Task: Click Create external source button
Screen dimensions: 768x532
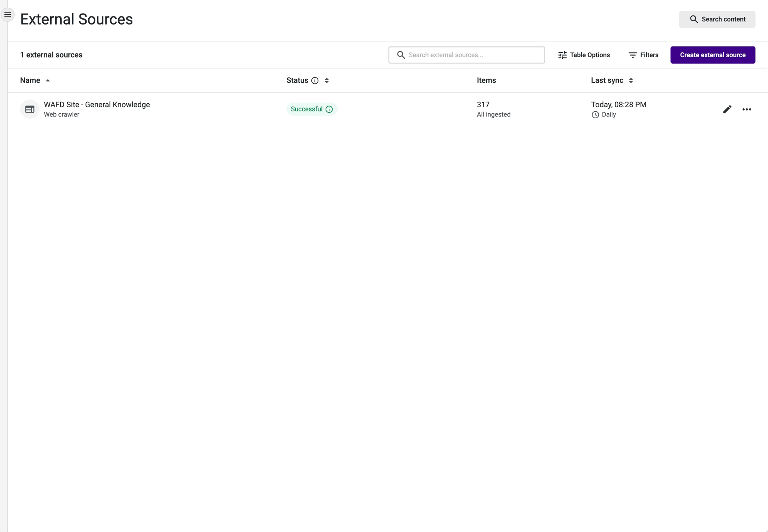Action: click(x=713, y=55)
